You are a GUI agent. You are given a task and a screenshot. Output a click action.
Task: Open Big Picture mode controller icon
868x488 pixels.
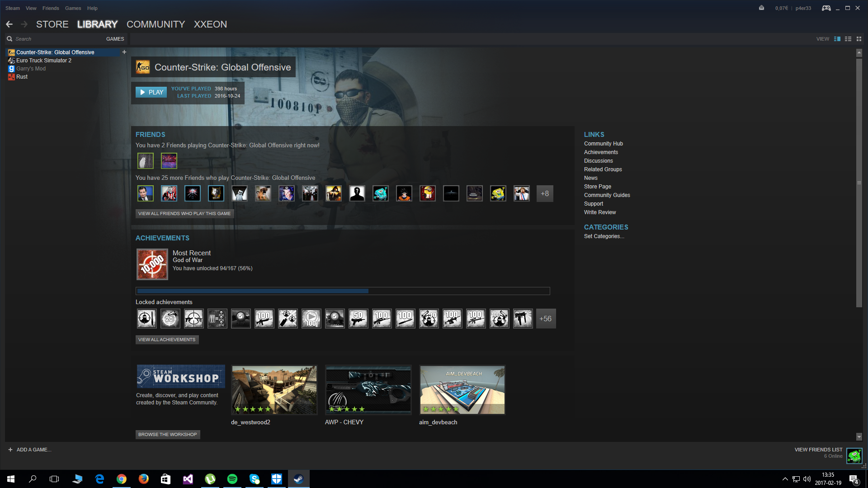[826, 8]
